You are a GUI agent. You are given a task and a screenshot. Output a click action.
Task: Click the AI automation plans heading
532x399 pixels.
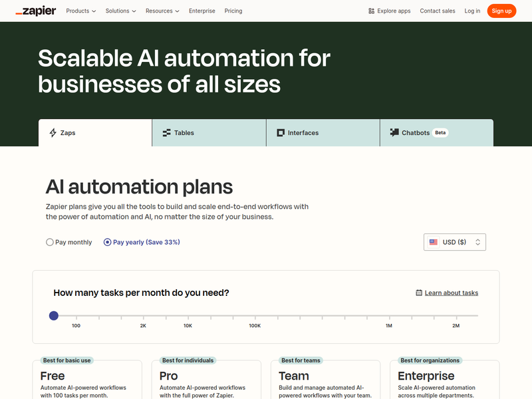click(x=139, y=187)
